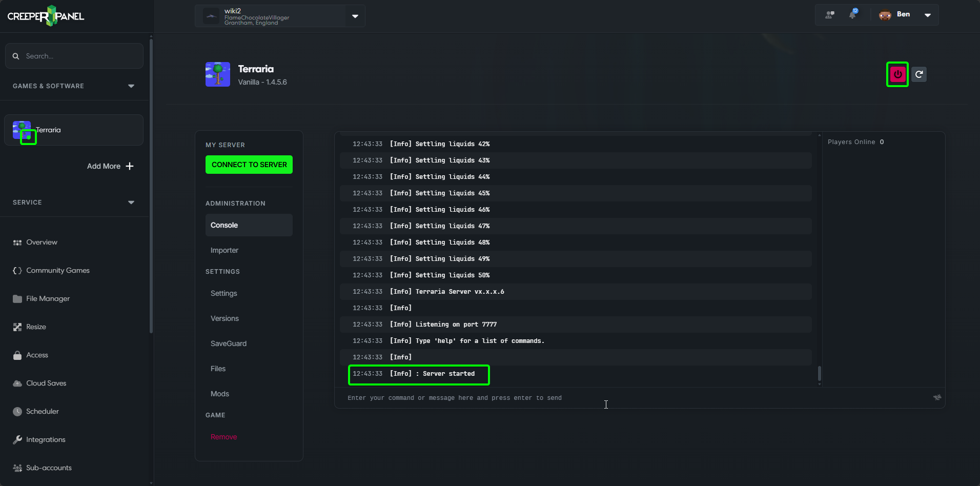Open the Scheduler link
The image size is (980, 486).
tap(43, 412)
